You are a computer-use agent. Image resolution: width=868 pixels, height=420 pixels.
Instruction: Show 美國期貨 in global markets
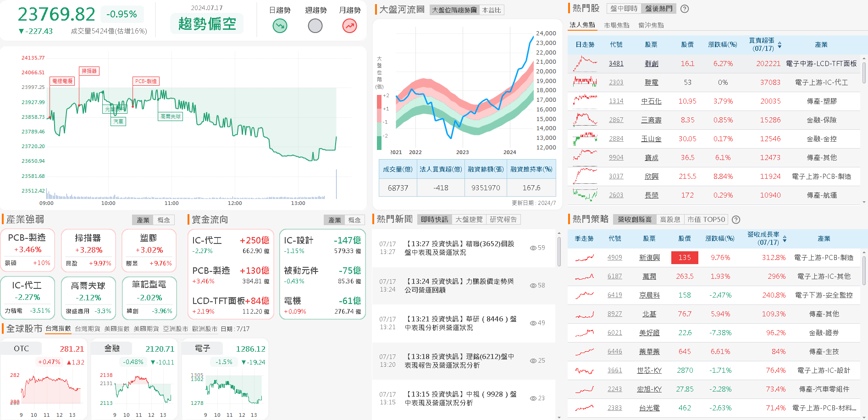coord(146,329)
